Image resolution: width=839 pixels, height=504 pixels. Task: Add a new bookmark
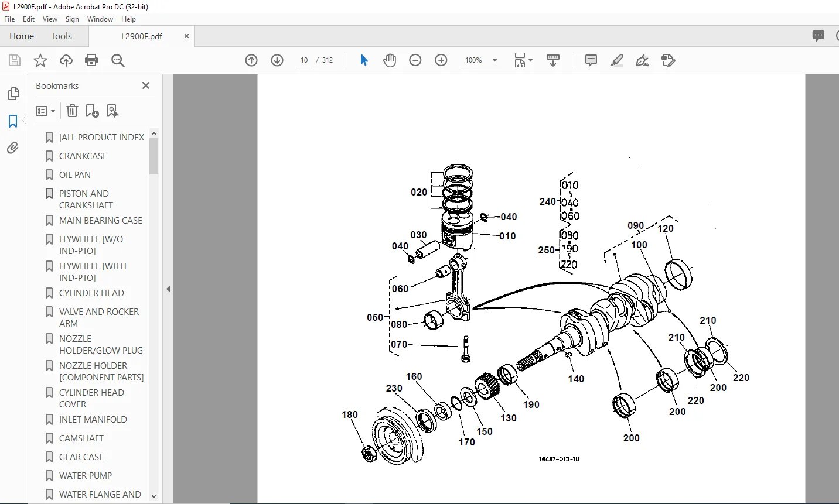coord(92,111)
